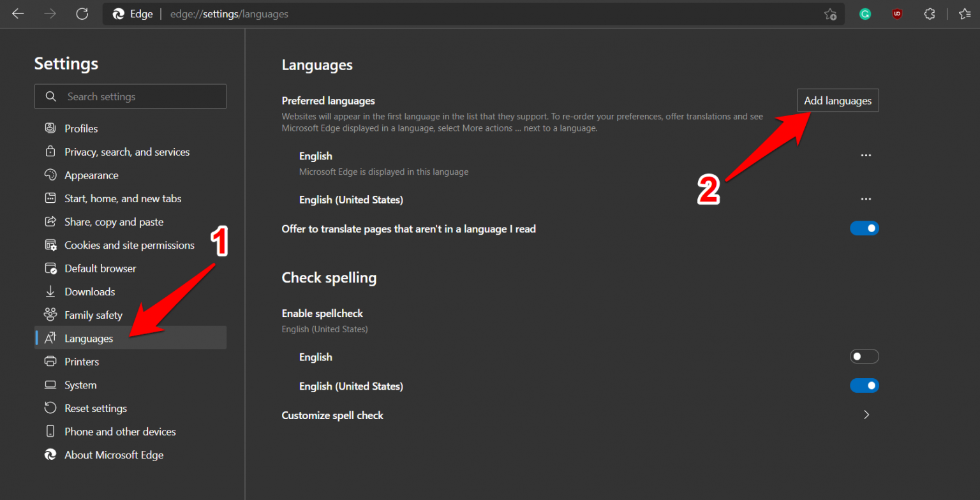980x500 pixels.
Task: Click the Add languages button
Action: click(838, 100)
